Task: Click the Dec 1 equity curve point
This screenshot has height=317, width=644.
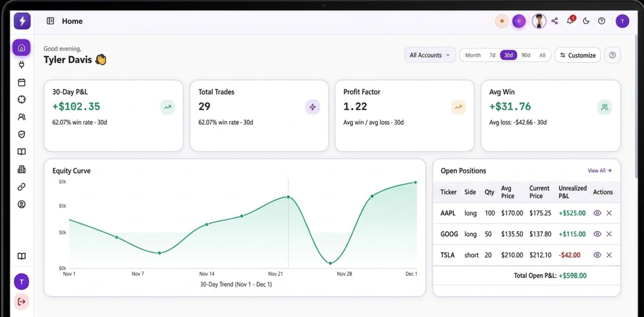Action: coord(415,183)
